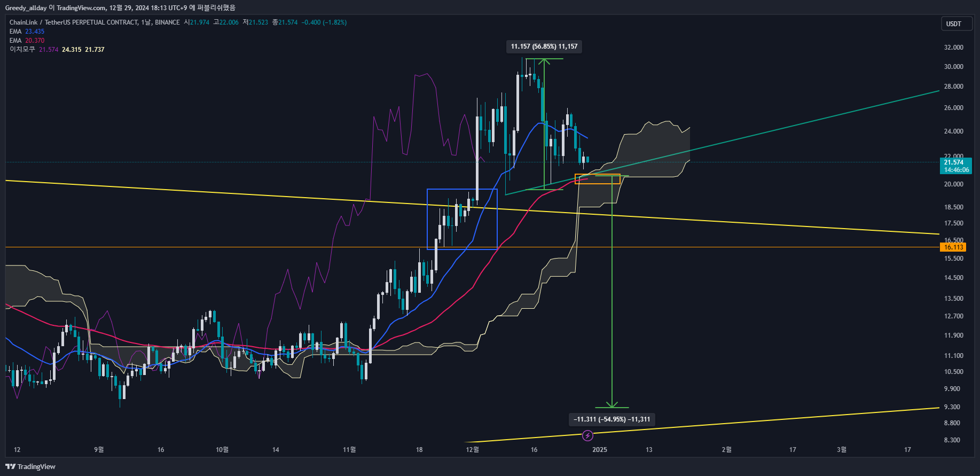The image size is (980, 476).
Task: Click the 9.300 price axis label
Action: [952, 407]
